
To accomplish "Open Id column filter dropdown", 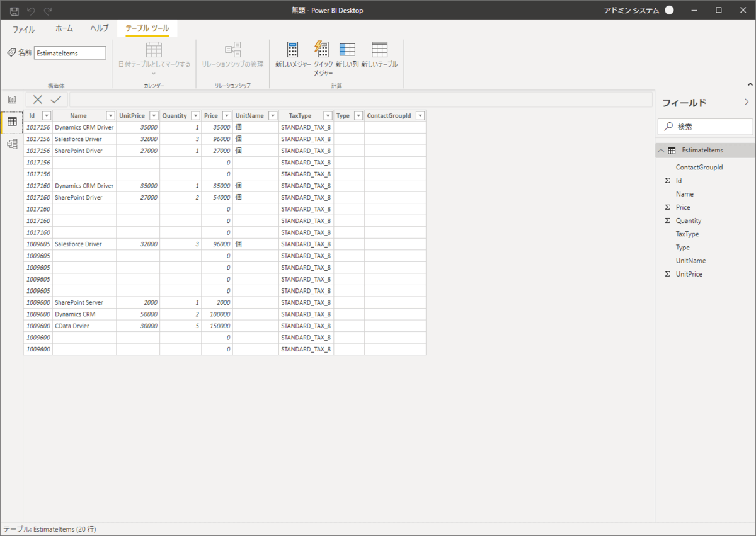I will (x=46, y=116).
